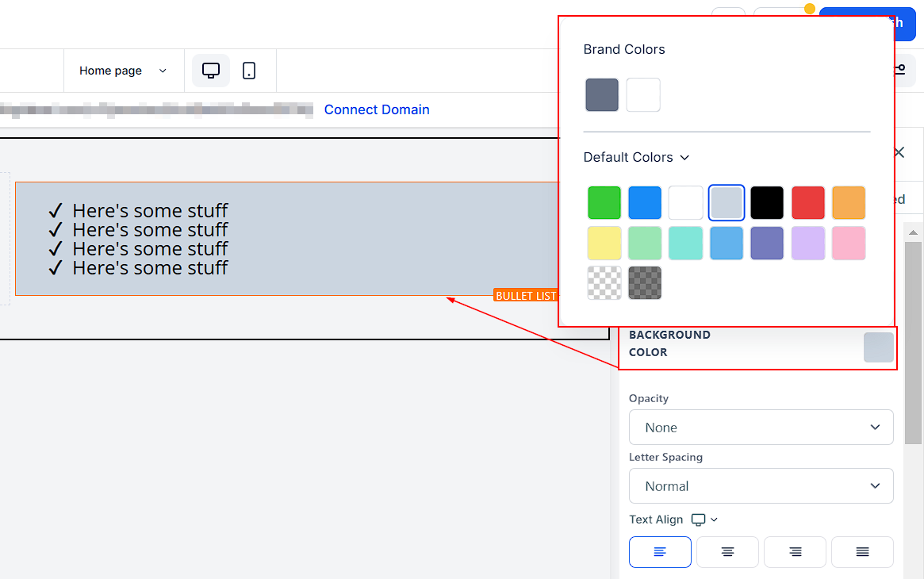Choose the red default color
Image resolution: width=924 pixels, height=579 pixels.
click(808, 203)
